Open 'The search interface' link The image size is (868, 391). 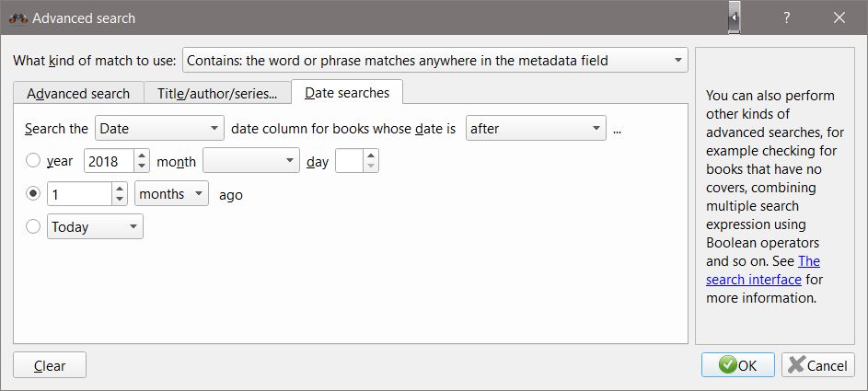[x=763, y=270]
